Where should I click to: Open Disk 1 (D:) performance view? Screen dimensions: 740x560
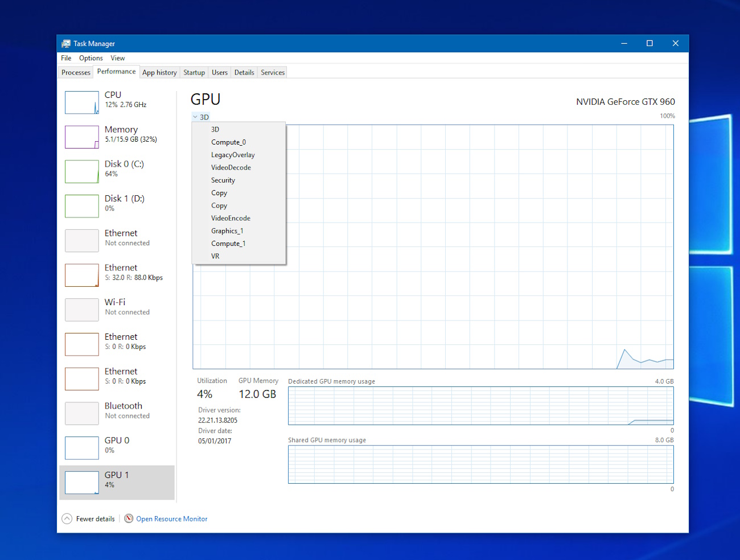click(x=117, y=206)
